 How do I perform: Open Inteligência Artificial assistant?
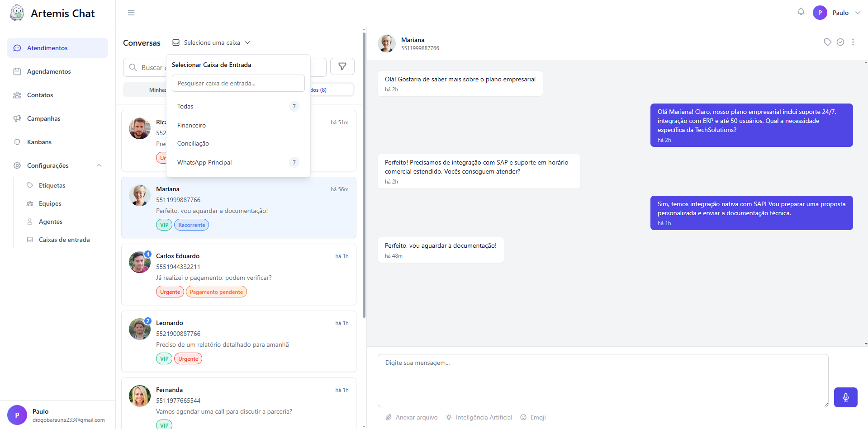479,417
